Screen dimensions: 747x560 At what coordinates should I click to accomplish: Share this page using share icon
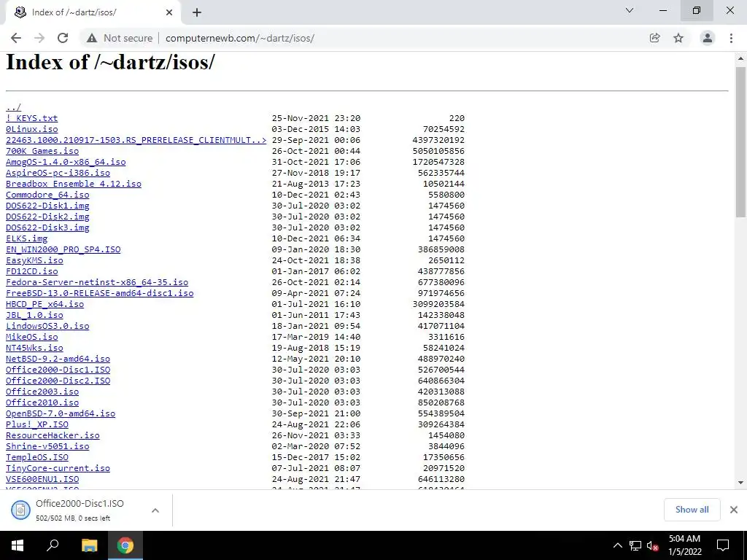[x=654, y=38]
